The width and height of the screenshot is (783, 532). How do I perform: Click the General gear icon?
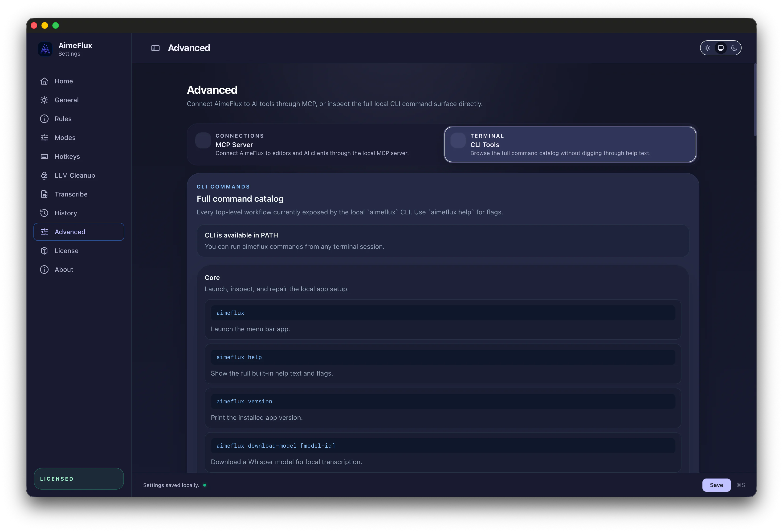click(x=44, y=100)
